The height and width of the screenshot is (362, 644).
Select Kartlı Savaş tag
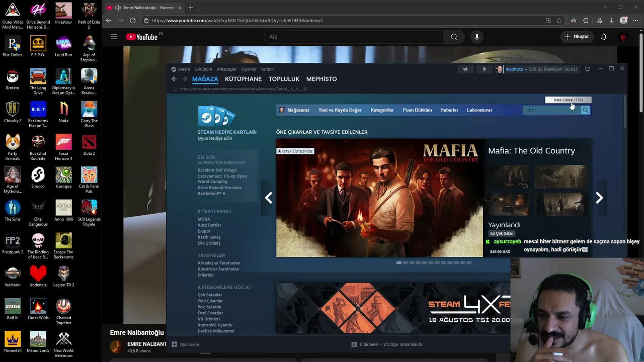pos(209,237)
